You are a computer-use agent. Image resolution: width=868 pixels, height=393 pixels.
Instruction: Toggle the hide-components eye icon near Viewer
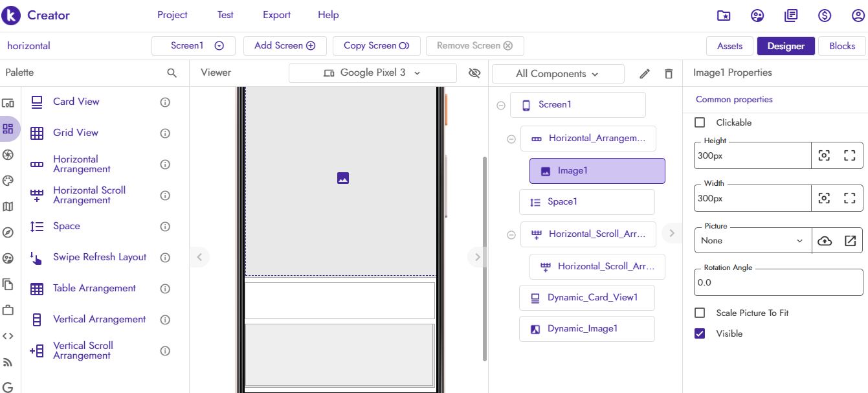[474, 73]
